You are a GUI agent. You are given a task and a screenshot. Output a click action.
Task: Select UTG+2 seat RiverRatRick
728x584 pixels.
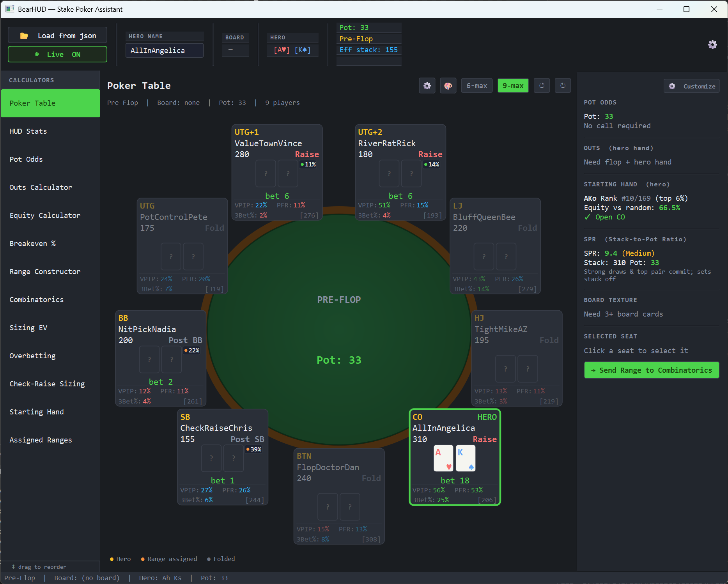pyautogui.click(x=400, y=172)
